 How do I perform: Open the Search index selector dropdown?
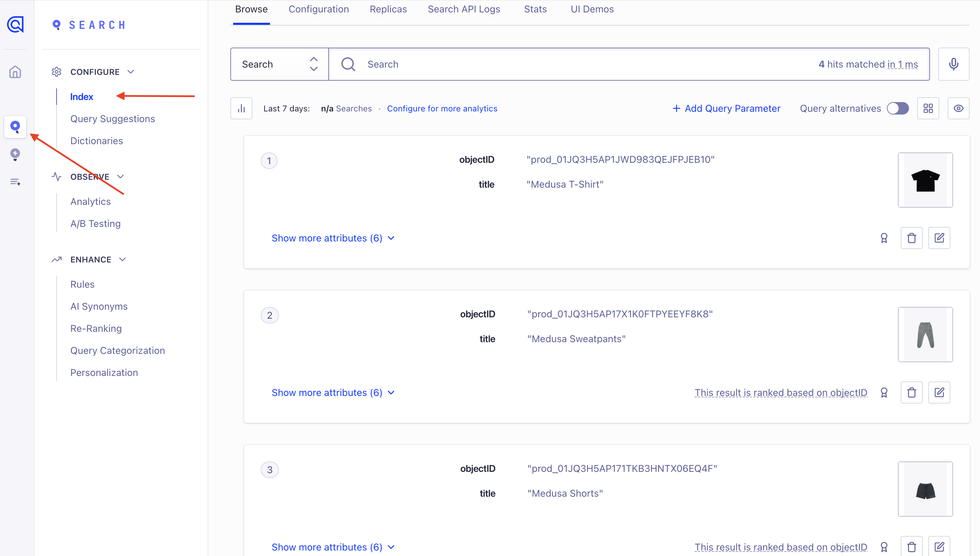(279, 64)
